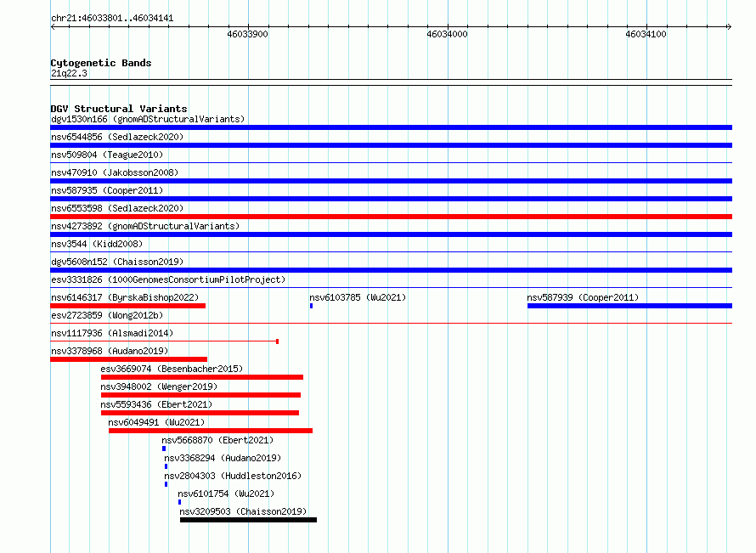Open nsv470910 (Jakobsson2008) variant details
This screenshot has height=553, width=756.
(x=115, y=172)
